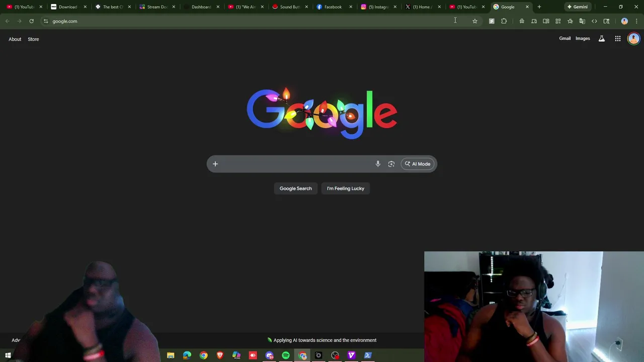Close the Facebook tab
644x362 pixels.
pos(351,7)
